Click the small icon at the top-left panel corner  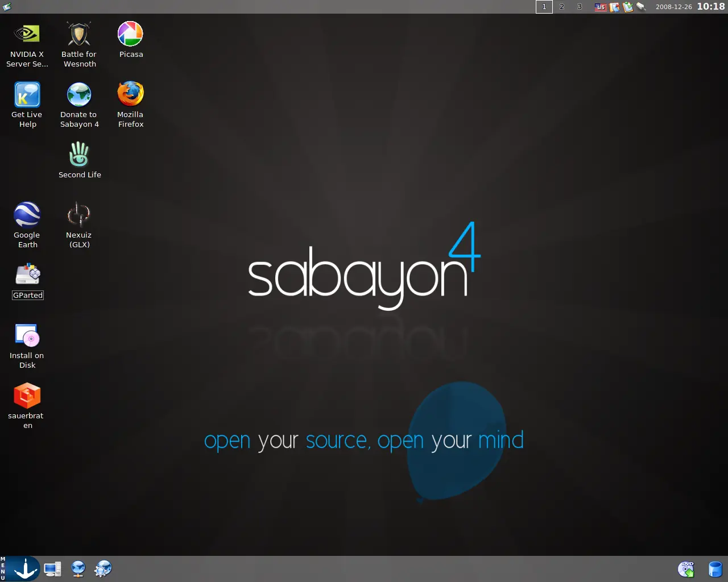[x=7, y=7]
